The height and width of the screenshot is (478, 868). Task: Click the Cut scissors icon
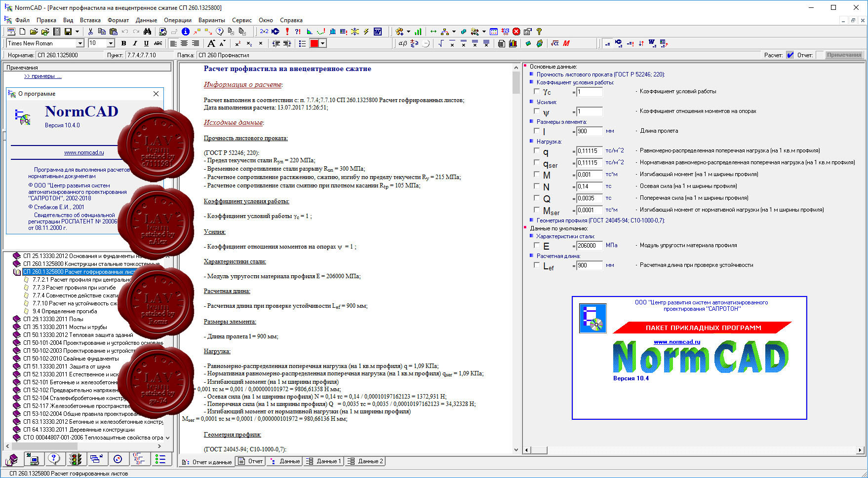click(91, 32)
